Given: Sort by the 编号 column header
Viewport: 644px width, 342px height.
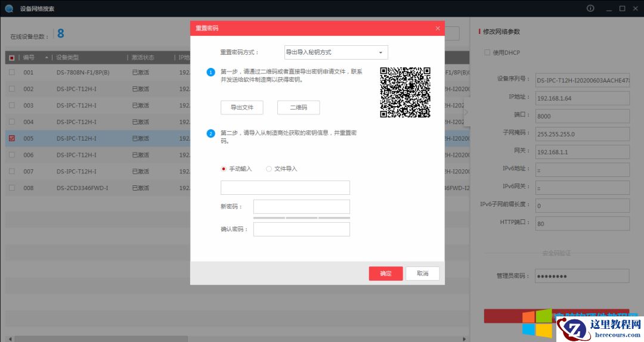Looking at the screenshot, I should coord(29,57).
